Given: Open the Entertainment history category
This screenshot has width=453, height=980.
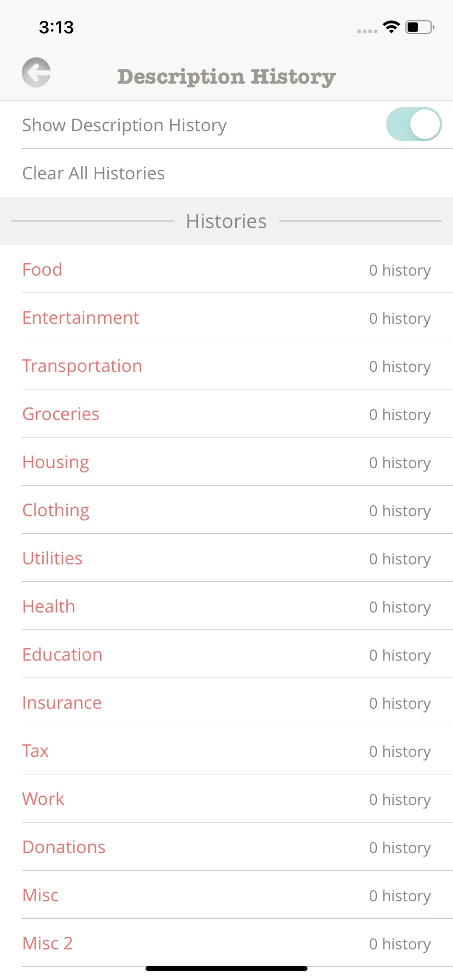Looking at the screenshot, I should click(x=226, y=317).
